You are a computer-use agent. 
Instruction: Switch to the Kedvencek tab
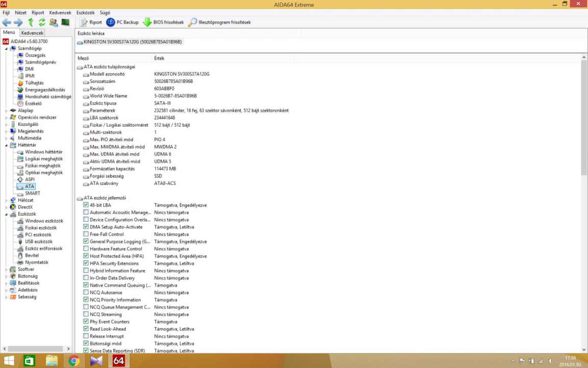32,33
